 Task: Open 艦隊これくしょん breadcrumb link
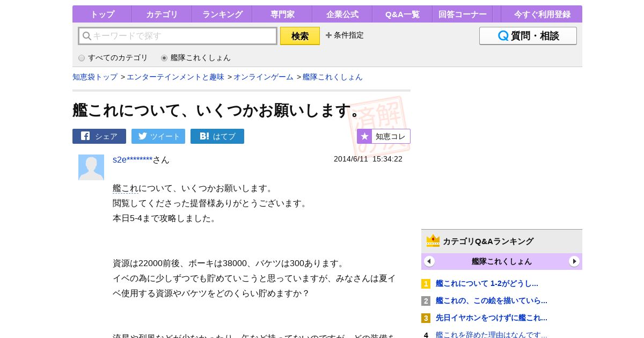click(333, 77)
